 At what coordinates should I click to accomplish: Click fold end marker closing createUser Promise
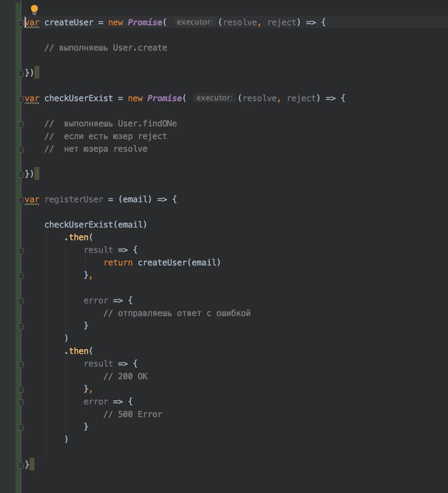[x=21, y=73]
